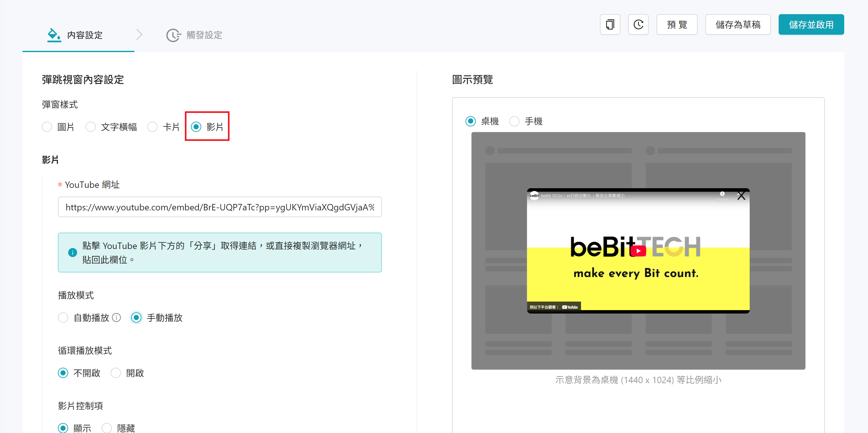Open the 預覽 preview

677,24
